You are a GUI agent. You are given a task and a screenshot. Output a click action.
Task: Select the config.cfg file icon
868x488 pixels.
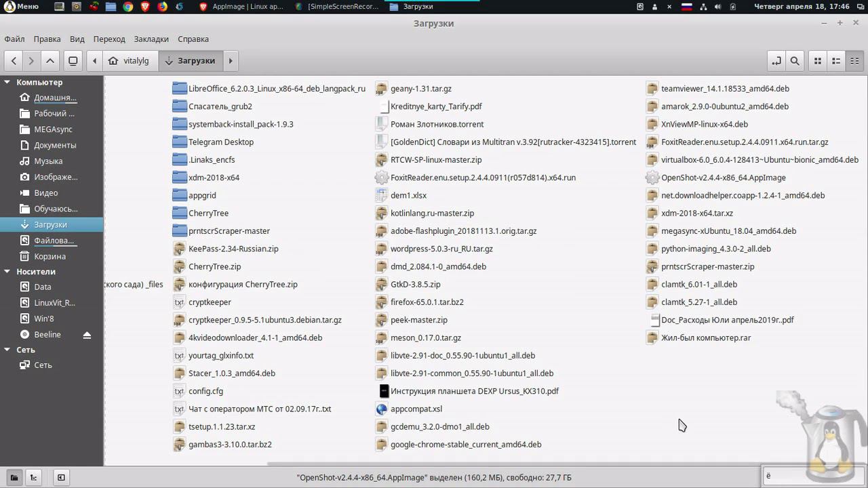point(179,391)
